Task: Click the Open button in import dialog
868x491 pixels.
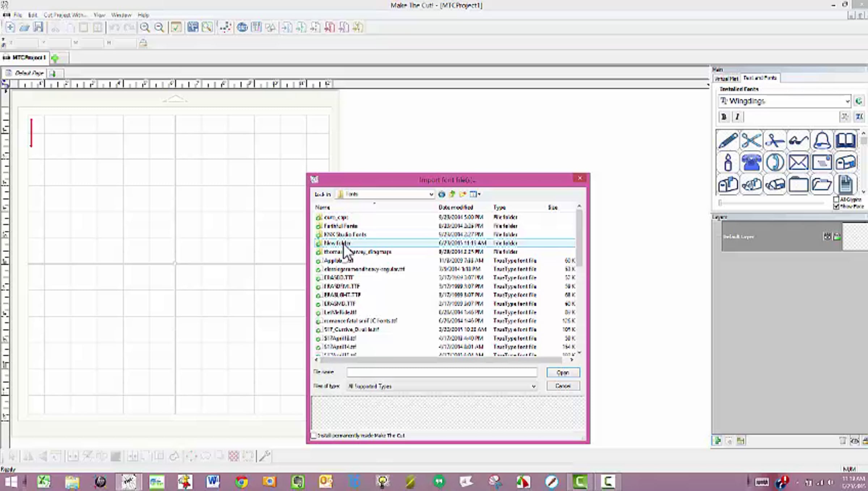Action: pos(563,372)
